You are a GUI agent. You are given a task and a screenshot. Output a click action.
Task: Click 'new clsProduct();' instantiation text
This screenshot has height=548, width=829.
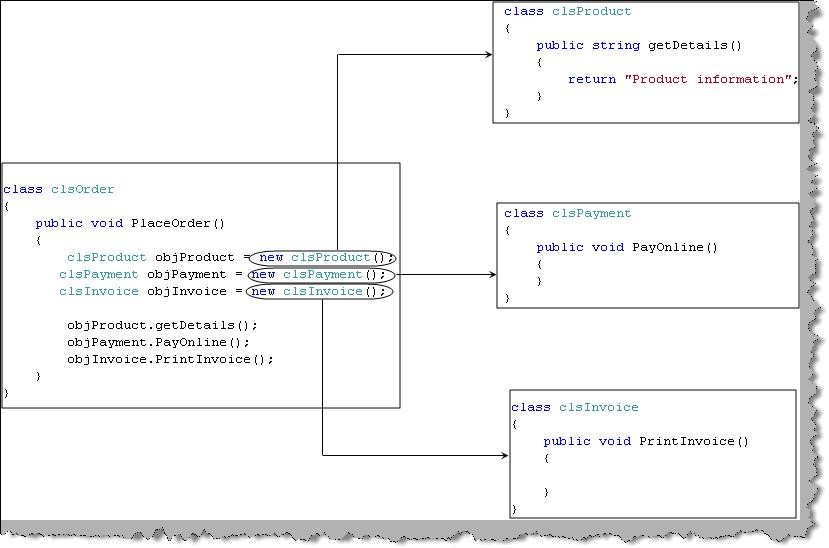point(327,257)
